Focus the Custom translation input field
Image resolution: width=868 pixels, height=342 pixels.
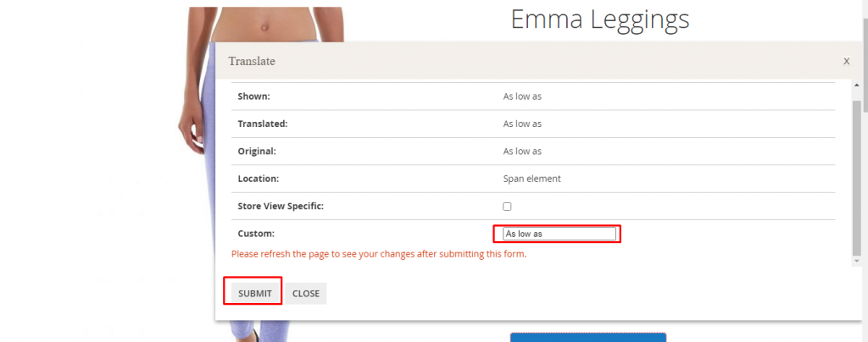coord(559,234)
